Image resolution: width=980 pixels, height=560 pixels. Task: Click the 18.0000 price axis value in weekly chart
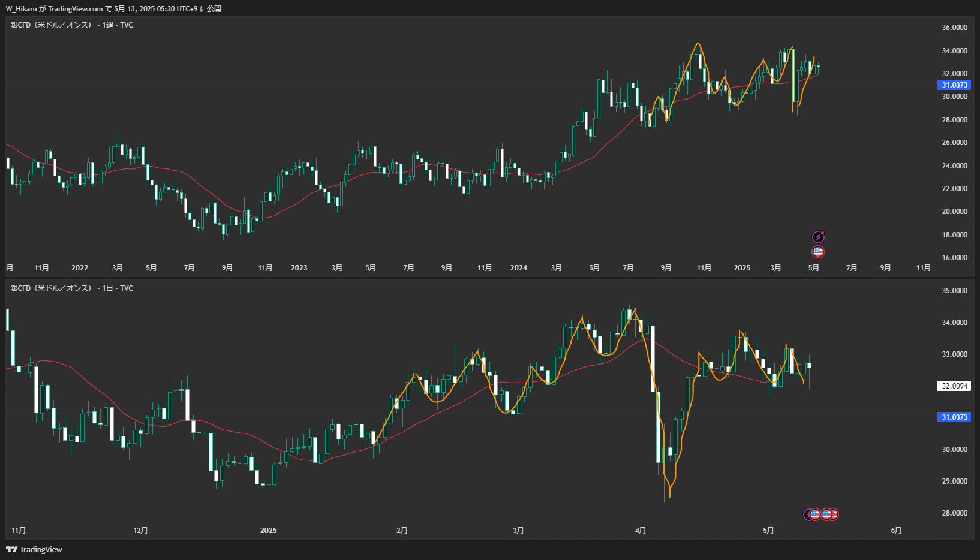[954, 235]
